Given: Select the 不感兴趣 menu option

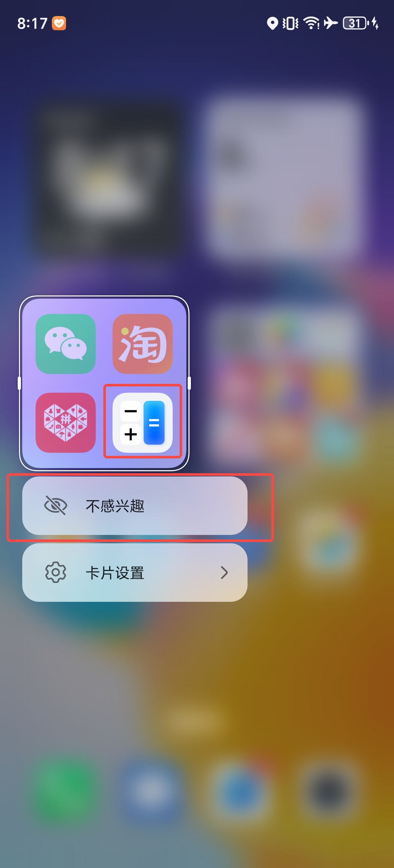Looking at the screenshot, I should (x=135, y=505).
